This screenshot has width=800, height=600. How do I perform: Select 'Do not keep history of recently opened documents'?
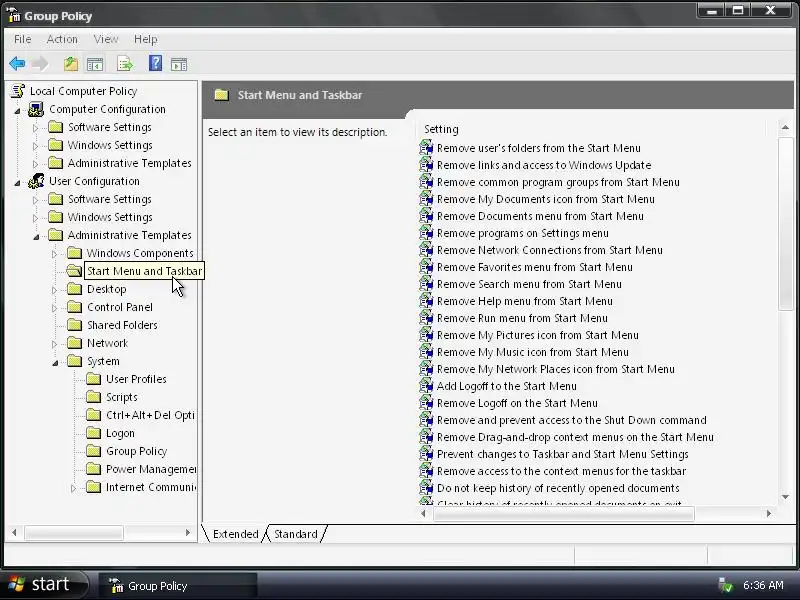[558, 488]
